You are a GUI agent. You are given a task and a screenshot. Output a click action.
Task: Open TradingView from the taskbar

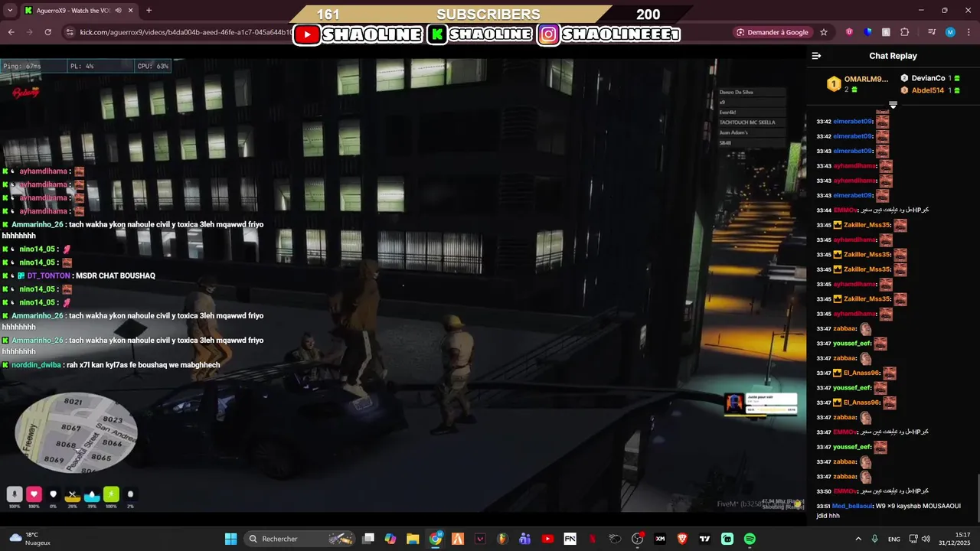705,539
